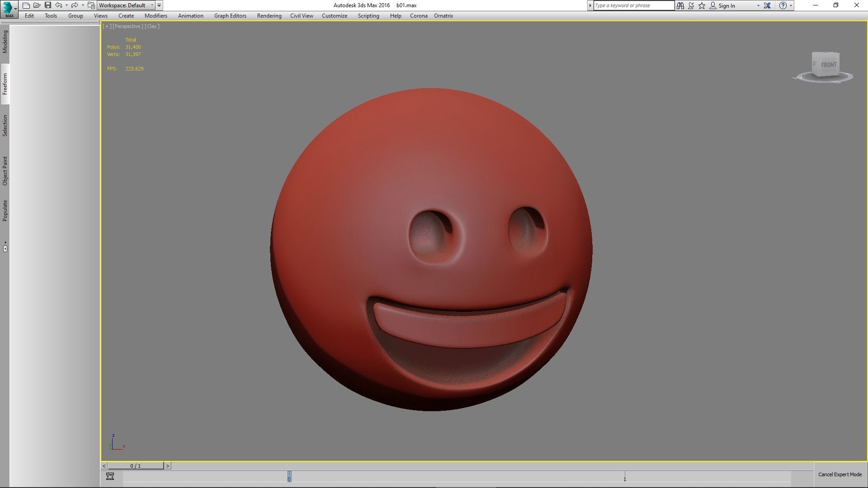Open the mini curve editor icon near the timeline

(110, 476)
